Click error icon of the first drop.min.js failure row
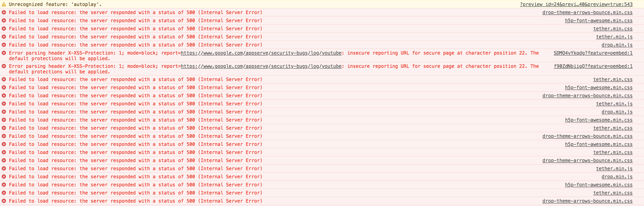Image resolution: width=644 pixels, height=206 pixels. [x=4, y=45]
